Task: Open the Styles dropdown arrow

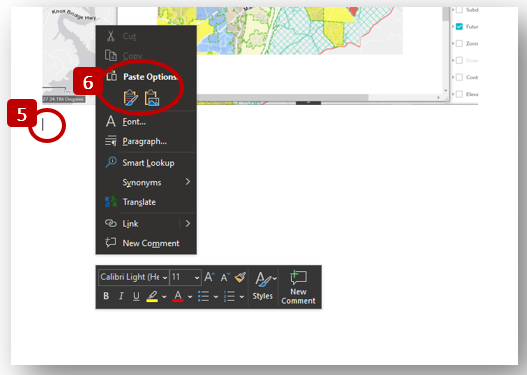Action: pos(275,279)
